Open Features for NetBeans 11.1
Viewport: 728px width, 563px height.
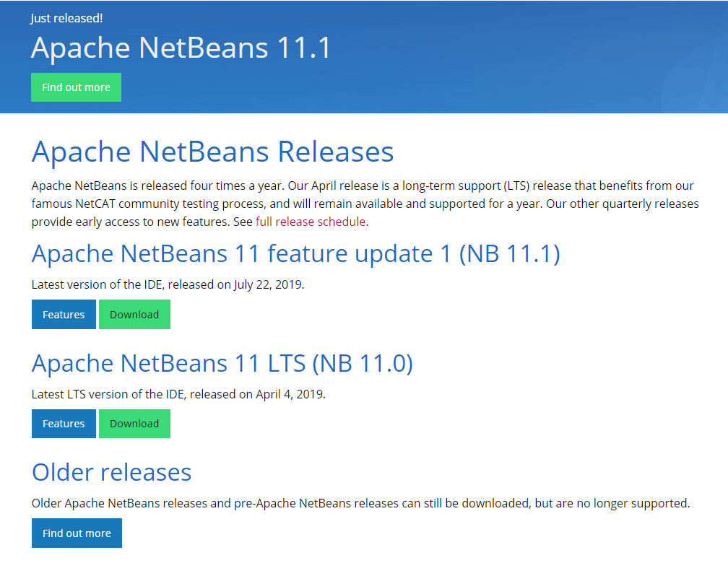[64, 315]
